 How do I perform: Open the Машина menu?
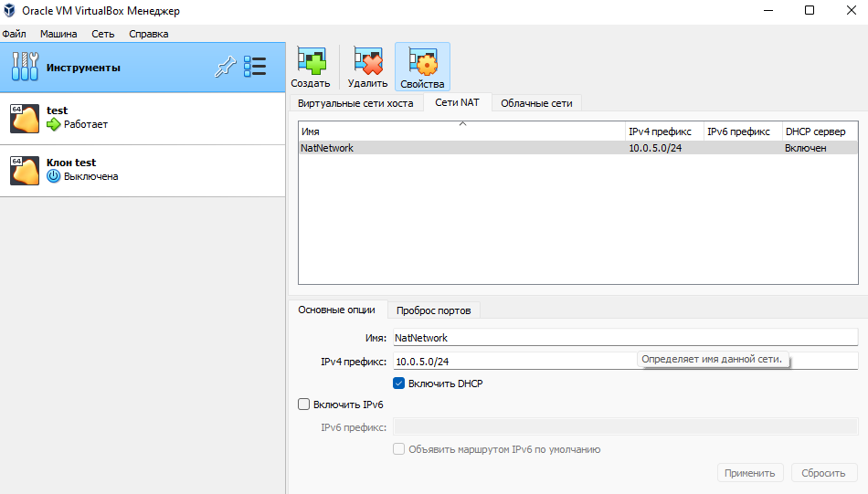tap(58, 34)
